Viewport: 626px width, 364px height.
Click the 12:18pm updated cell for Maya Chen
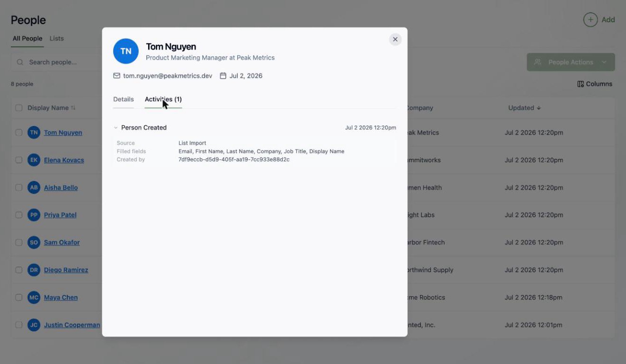pos(534,297)
